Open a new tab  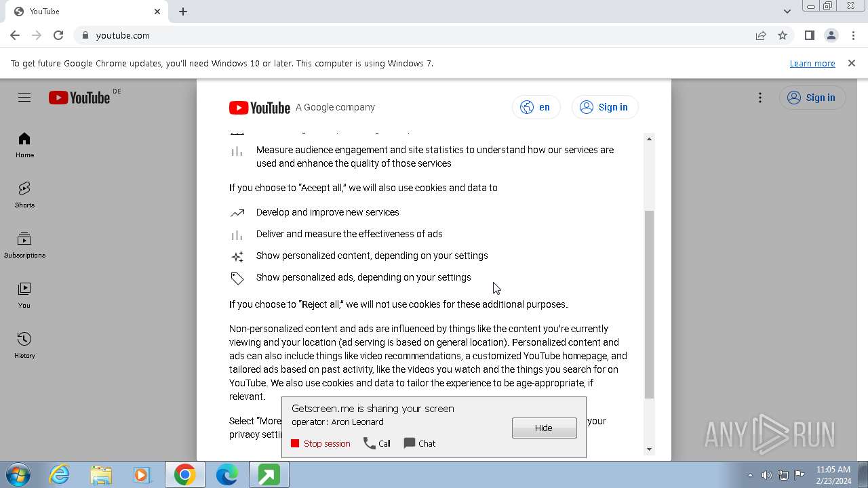point(183,12)
